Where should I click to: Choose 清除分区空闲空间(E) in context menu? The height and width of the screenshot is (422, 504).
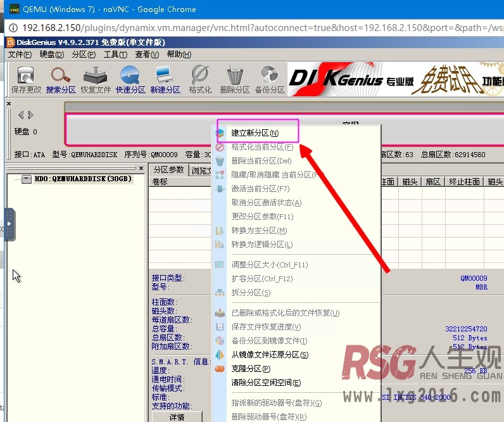296,383
